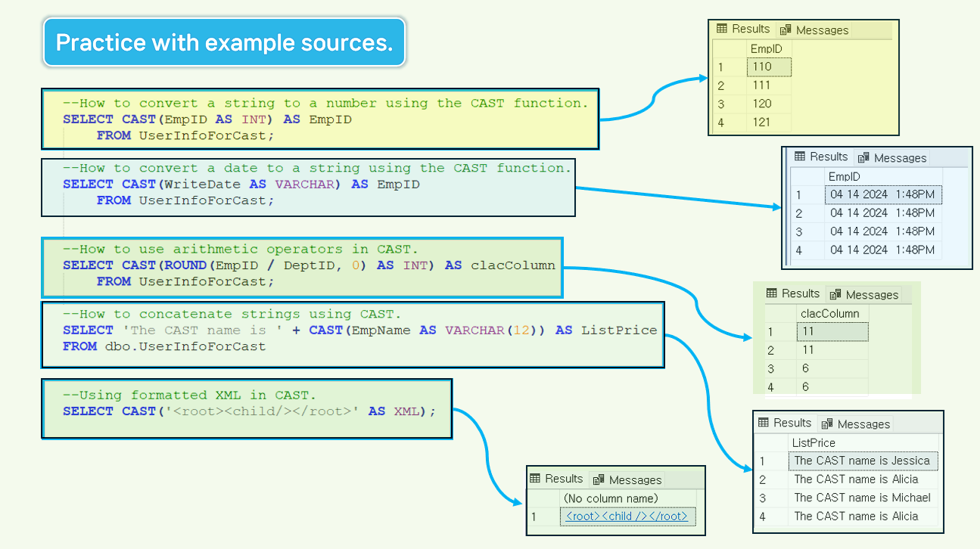The image size is (980, 549).
Task: Select the cell containing 120
Action: (769, 104)
